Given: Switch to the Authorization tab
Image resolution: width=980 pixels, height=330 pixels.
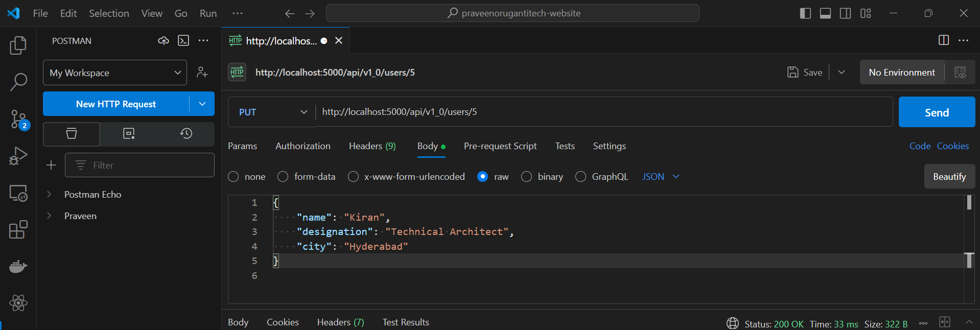Looking at the screenshot, I should pos(303,146).
